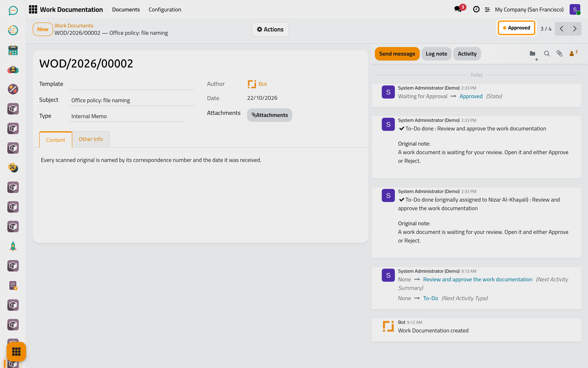Click the New button
The height and width of the screenshot is (368, 588).
point(43,29)
